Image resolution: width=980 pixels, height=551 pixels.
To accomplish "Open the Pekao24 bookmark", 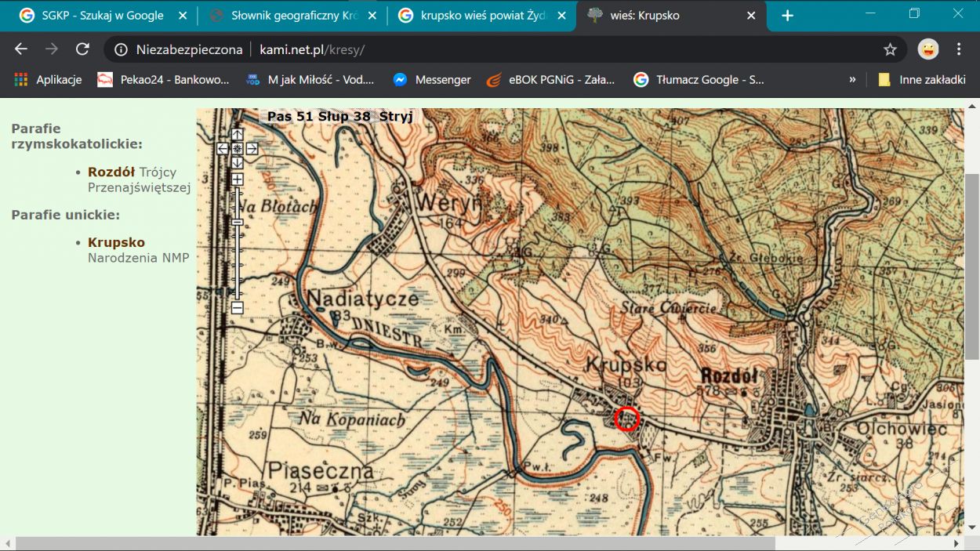I will 164,80.
